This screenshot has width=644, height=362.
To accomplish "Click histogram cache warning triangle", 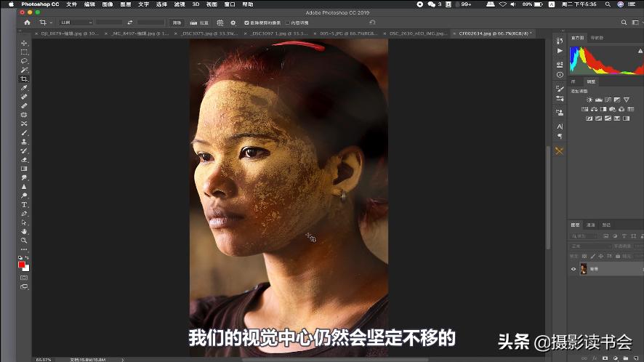I will (640, 51).
